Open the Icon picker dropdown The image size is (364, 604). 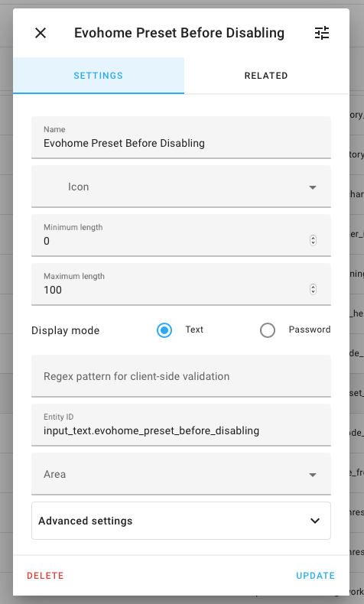pyautogui.click(x=181, y=187)
